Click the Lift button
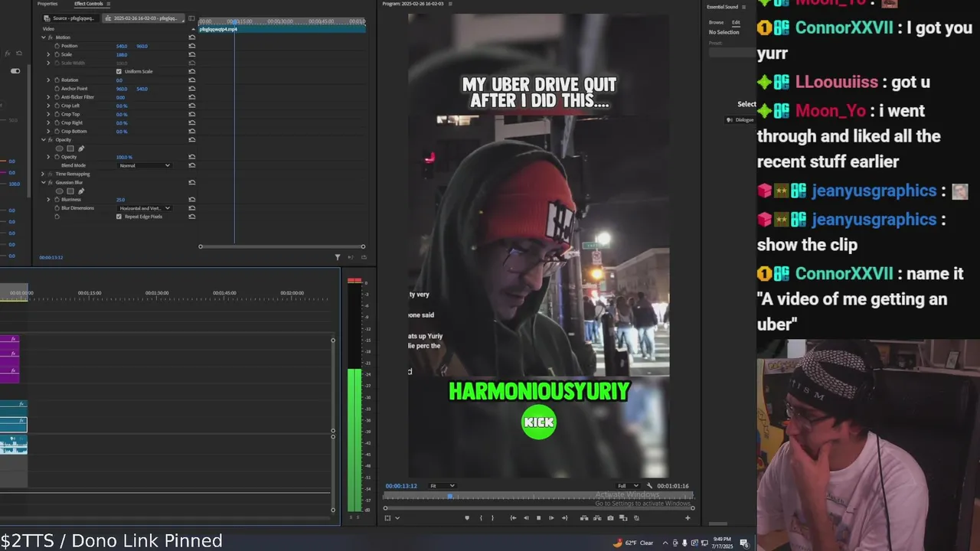 pyautogui.click(x=584, y=518)
